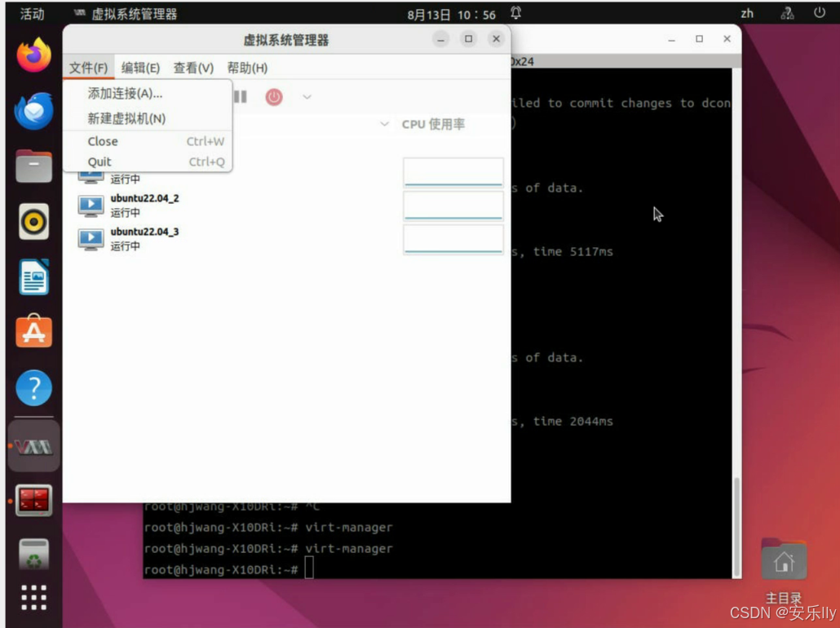Launch LibreOffice Writer from the dock
Image resolution: width=840 pixels, height=628 pixels.
tap(33, 277)
